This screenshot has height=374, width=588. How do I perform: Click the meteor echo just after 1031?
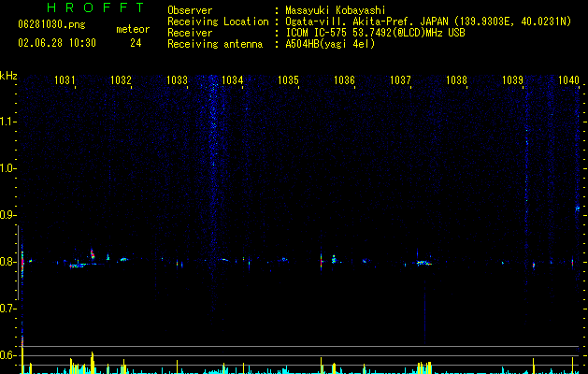(78, 266)
